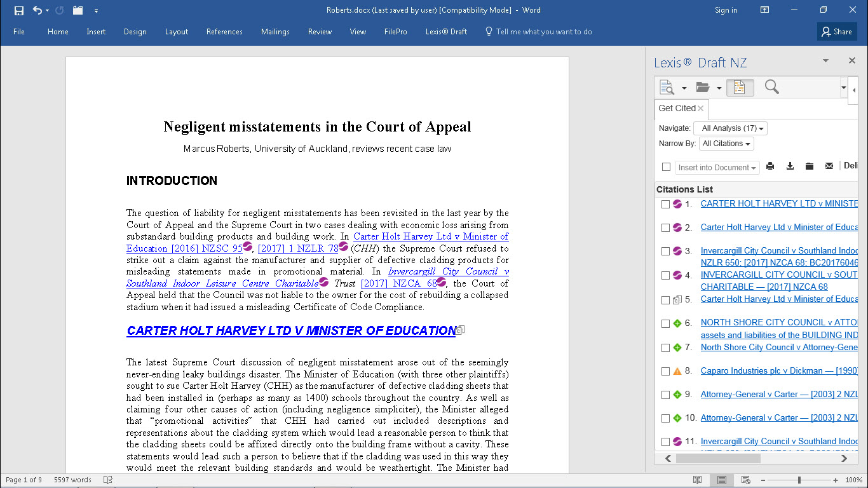
Task: Open the undo history dropdown arrow
Action: pos(48,11)
